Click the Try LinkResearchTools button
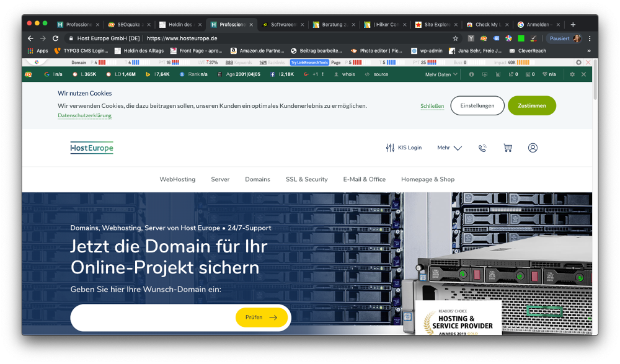620x364 pixels. pos(309,63)
